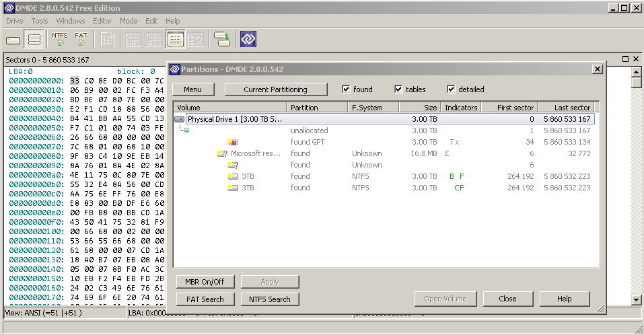Select the unallocated partition row

[384, 131]
